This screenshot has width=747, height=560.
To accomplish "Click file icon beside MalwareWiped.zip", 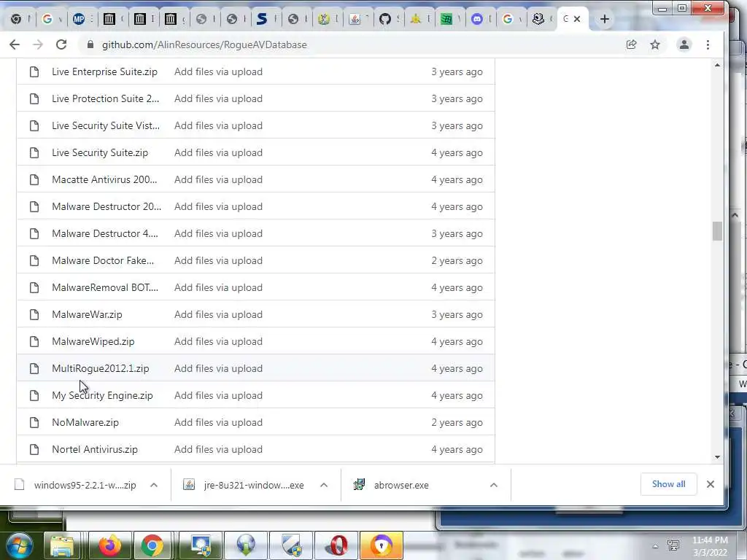I will tap(34, 341).
